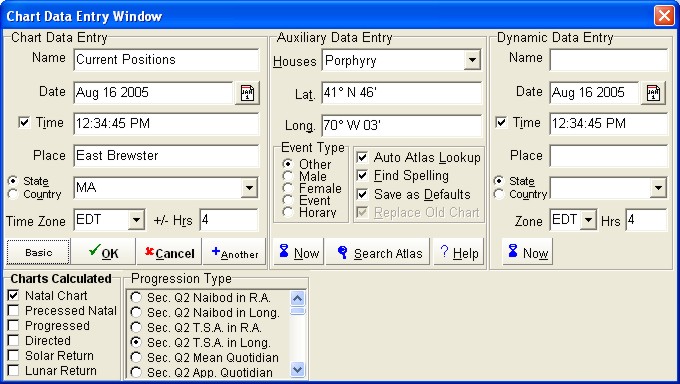
Task: Uncheck Find Spelling option
Action: 362,175
